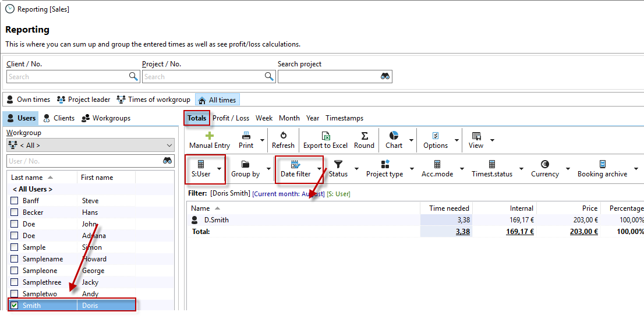
Task: Select the Own times view button
Action: click(x=28, y=100)
